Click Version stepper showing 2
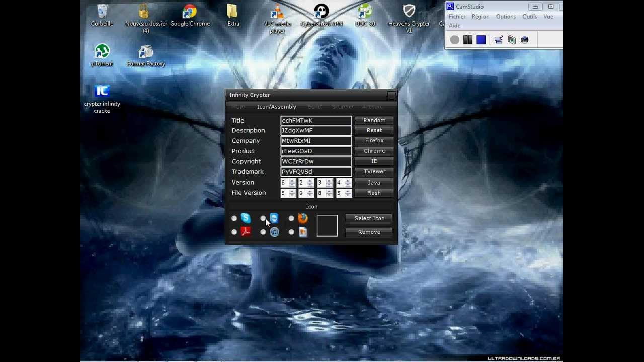The image size is (644, 362). coord(306,183)
